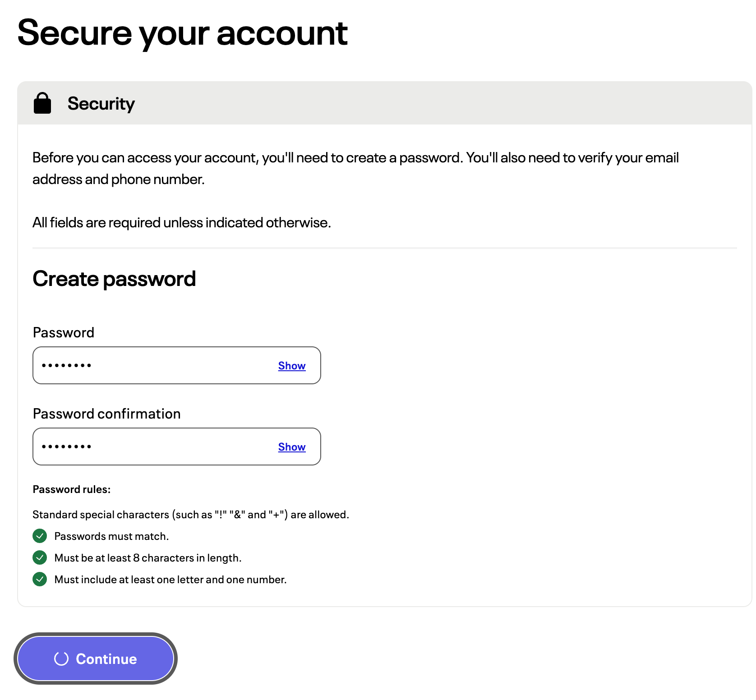Click the padlock Security icon
This screenshot has width=756, height=700.
42,103
